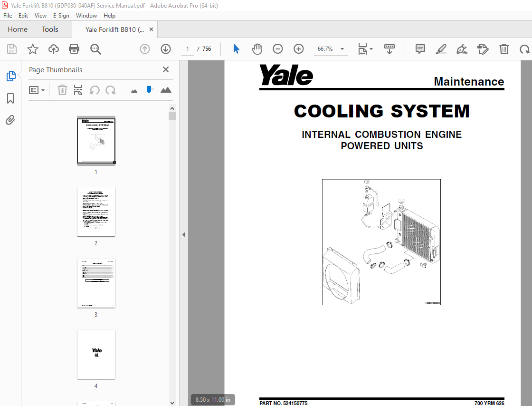Close the Yale Forklift document tab
This screenshot has height=406, width=532.
(152, 29)
